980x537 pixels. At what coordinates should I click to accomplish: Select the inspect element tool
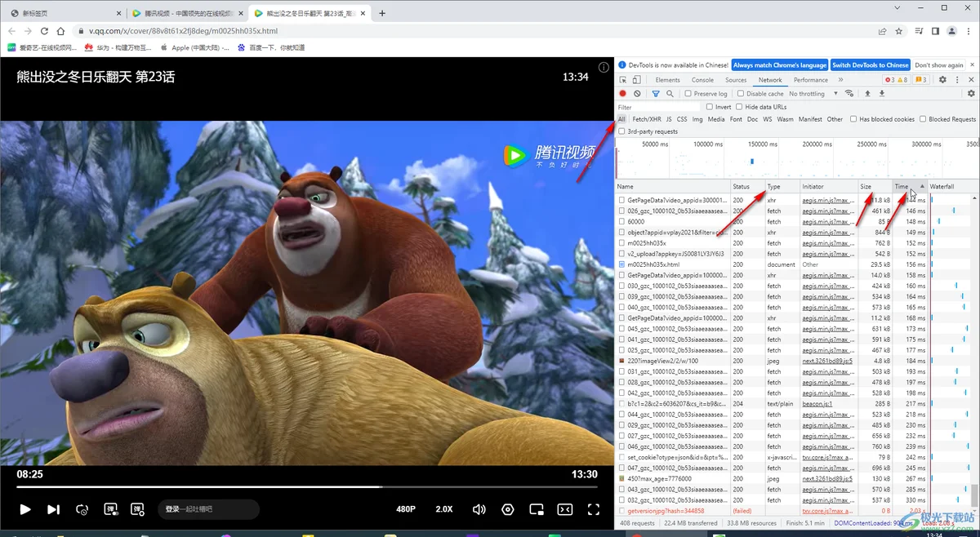pos(622,80)
